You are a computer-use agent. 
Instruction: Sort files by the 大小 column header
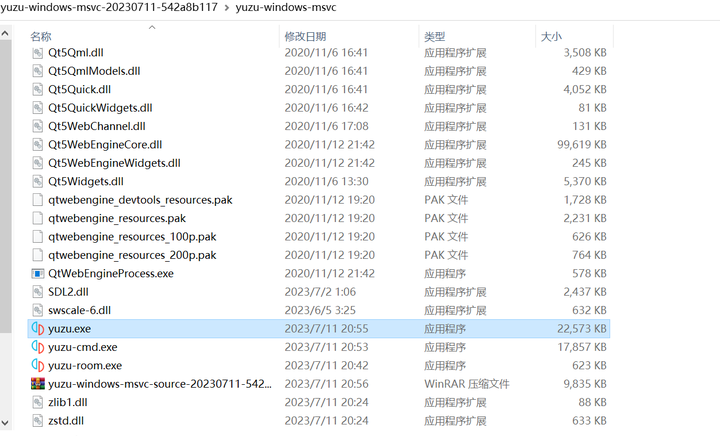point(551,36)
